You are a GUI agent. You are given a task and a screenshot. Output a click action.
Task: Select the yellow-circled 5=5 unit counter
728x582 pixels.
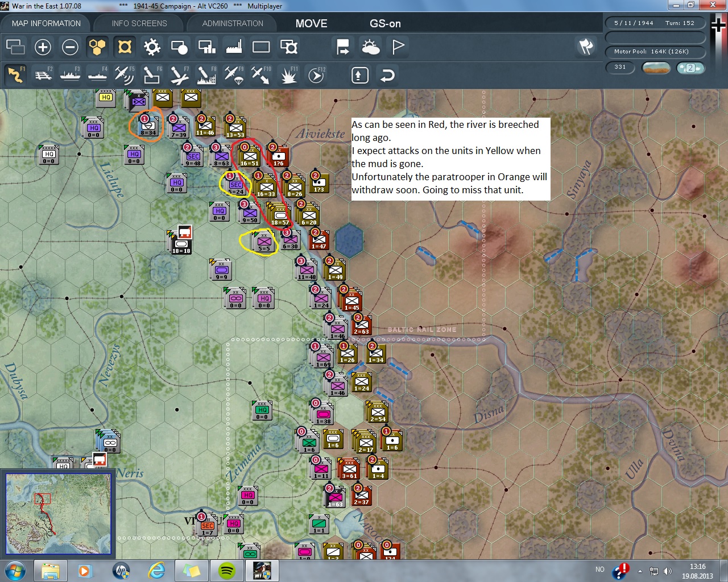[263, 242]
